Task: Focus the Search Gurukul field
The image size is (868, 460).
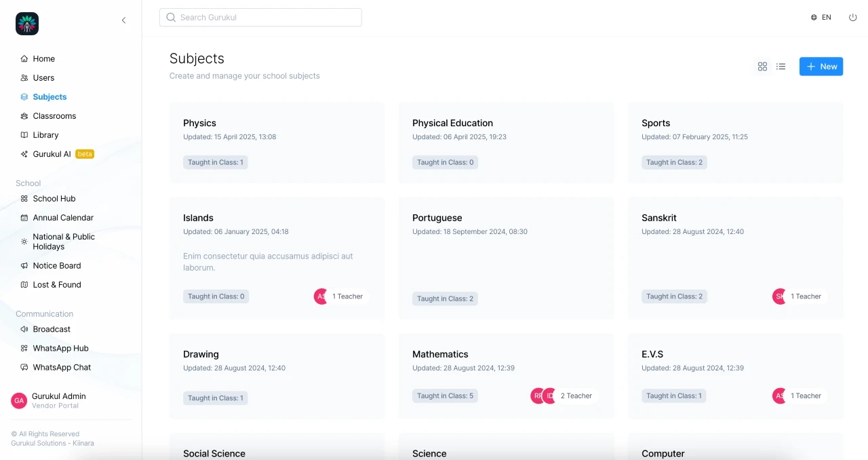Action: coord(260,18)
